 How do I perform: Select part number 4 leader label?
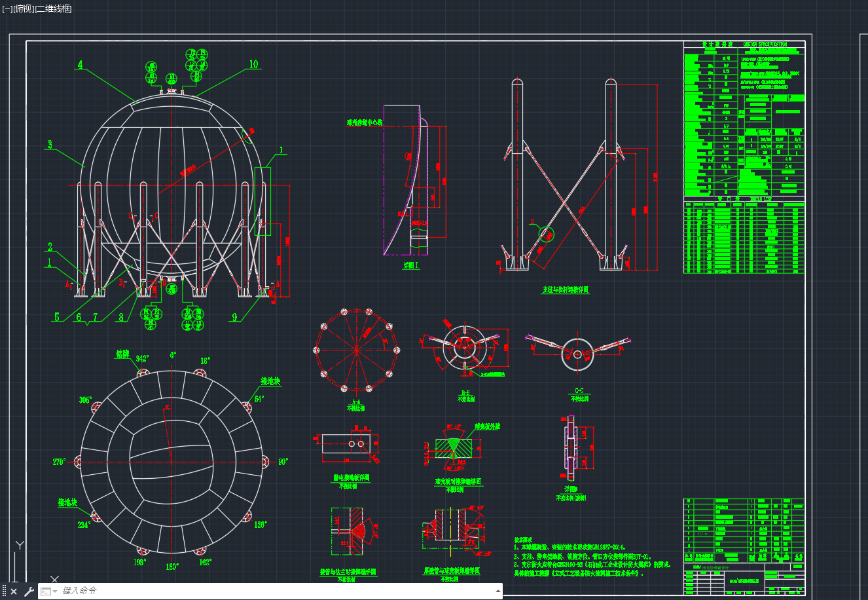click(81, 65)
